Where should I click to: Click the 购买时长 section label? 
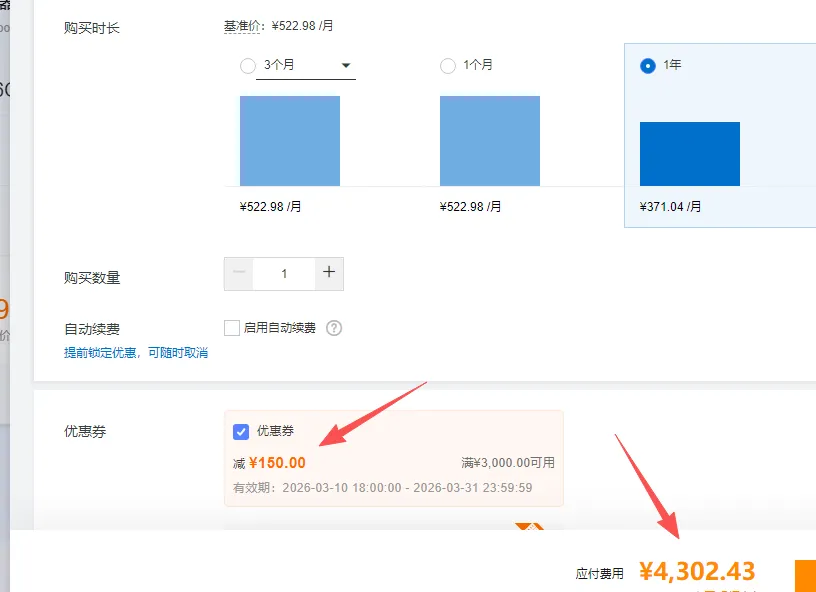tap(92, 28)
